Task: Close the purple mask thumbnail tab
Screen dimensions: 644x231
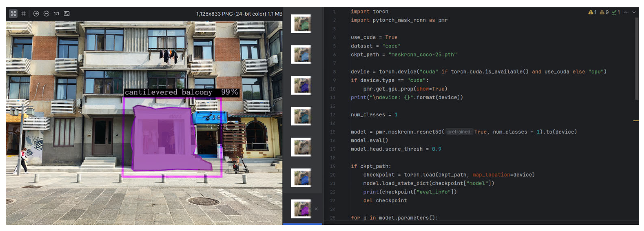Action: pyautogui.click(x=316, y=209)
